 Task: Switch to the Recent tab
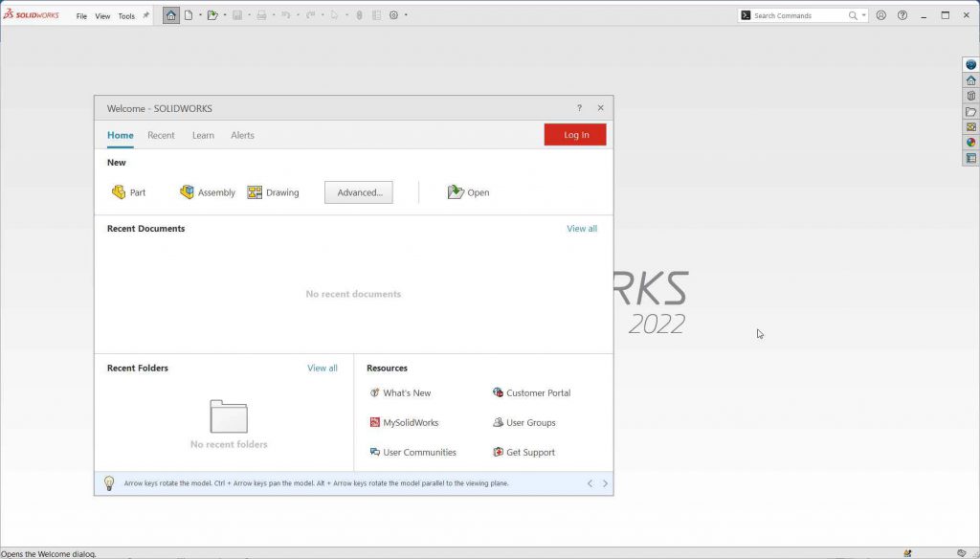pyautogui.click(x=161, y=135)
